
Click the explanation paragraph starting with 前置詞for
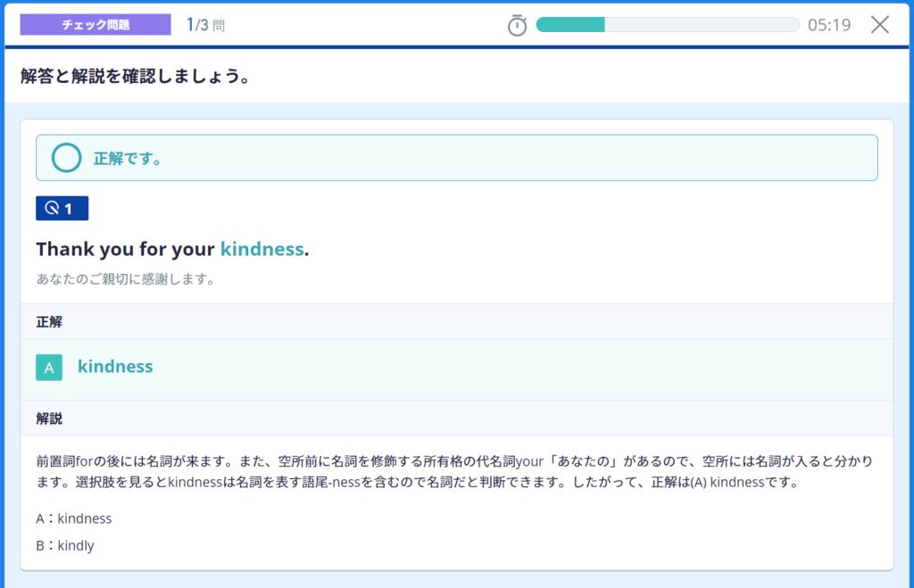454,472
